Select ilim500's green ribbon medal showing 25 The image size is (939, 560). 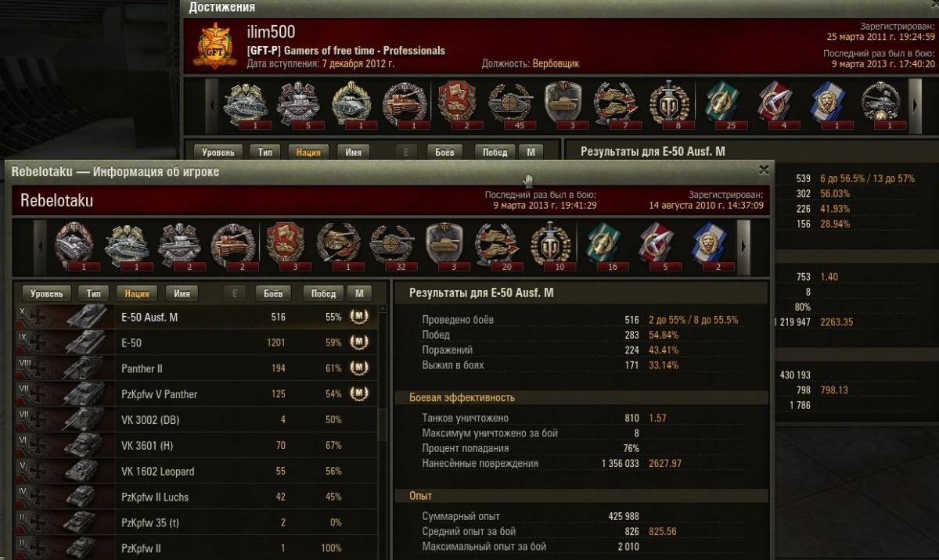coord(723,106)
